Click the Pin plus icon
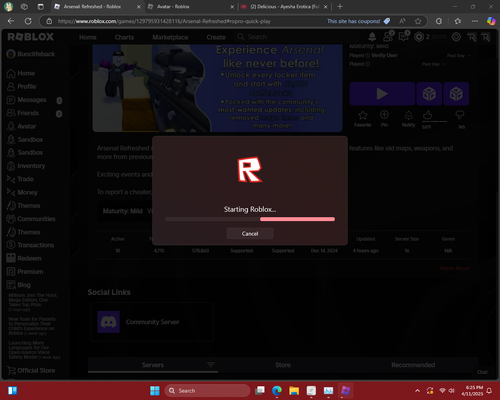This screenshot has height=400, width=500. click(x=384, y=115)
